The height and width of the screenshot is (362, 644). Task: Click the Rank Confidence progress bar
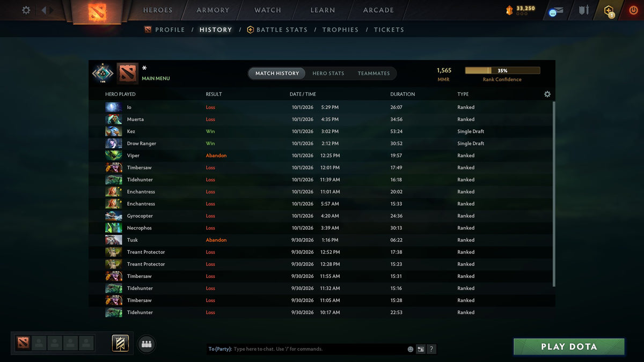pyautogui.click(x=502, y=70)
